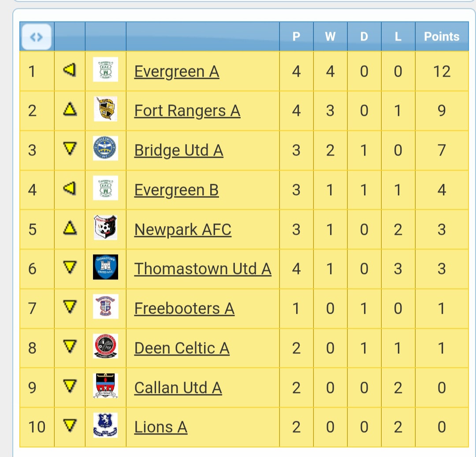
Task: Click the Lions A club crest
Action: [105, 425]
